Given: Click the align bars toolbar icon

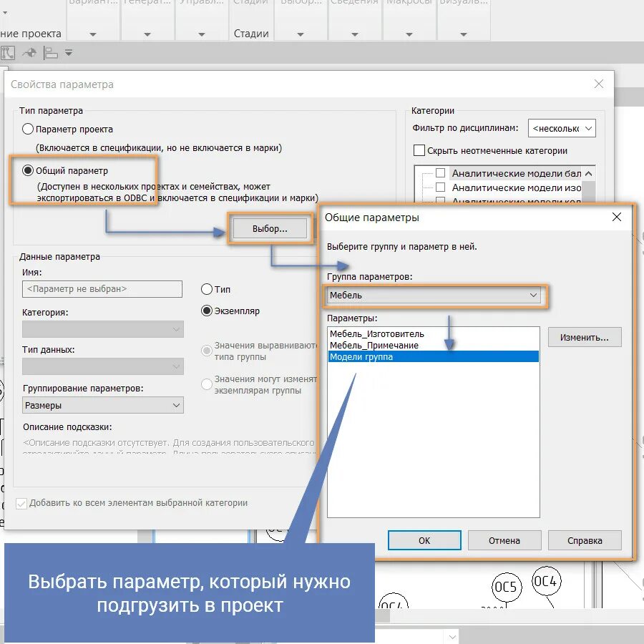Looking at the screenshot, I should [x=51, y=53].
